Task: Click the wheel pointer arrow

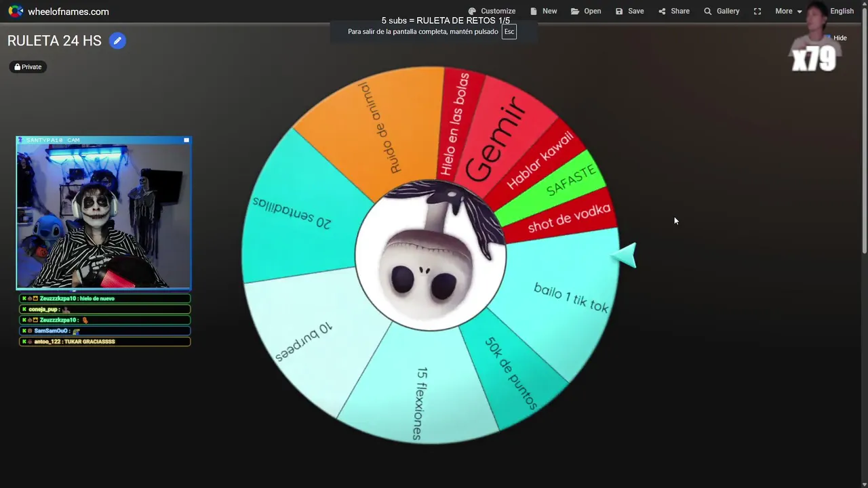Action: click(x=624, y=256)
